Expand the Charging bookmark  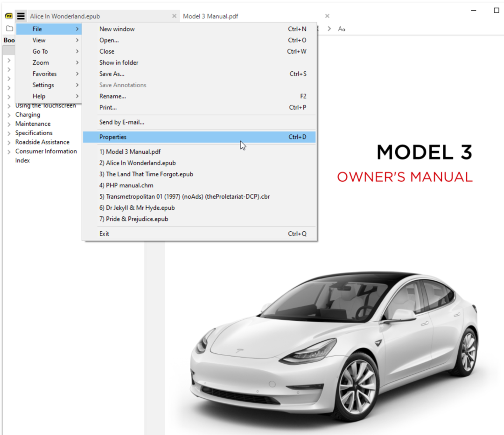(9, 115)
